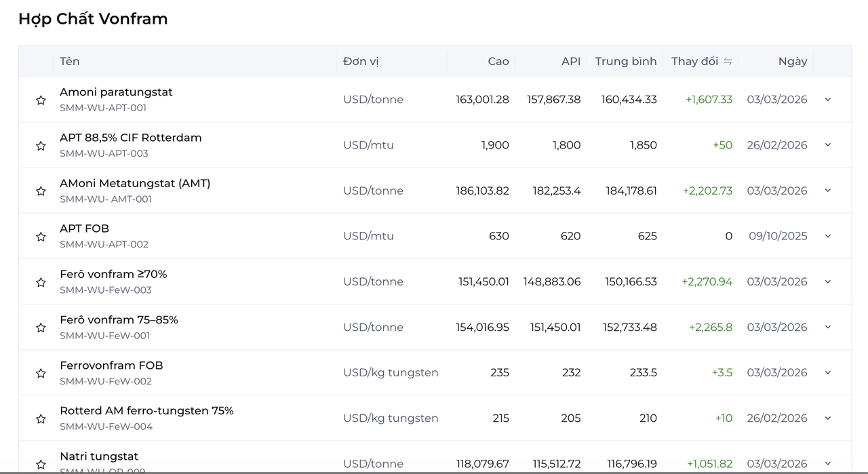Expand the Ferô vonfram ≥70% row chevron
868x474 pixels.
(x=828, y=281)
